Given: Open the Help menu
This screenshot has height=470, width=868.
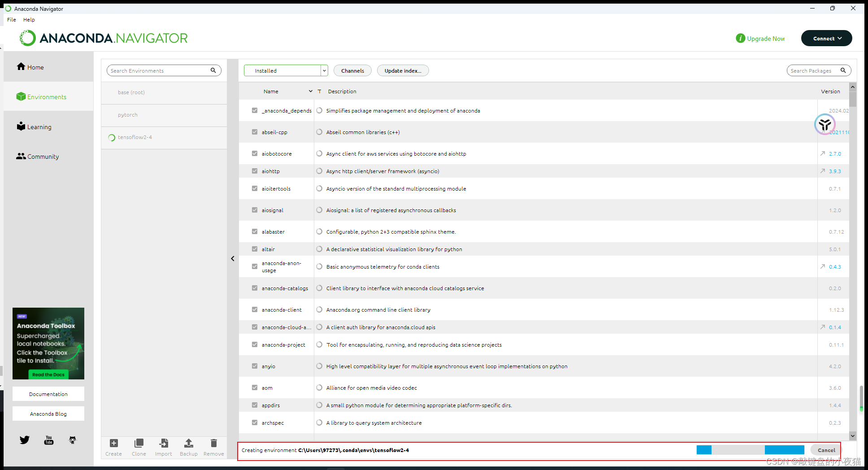Looking at the screenshot, I should 29,20.
